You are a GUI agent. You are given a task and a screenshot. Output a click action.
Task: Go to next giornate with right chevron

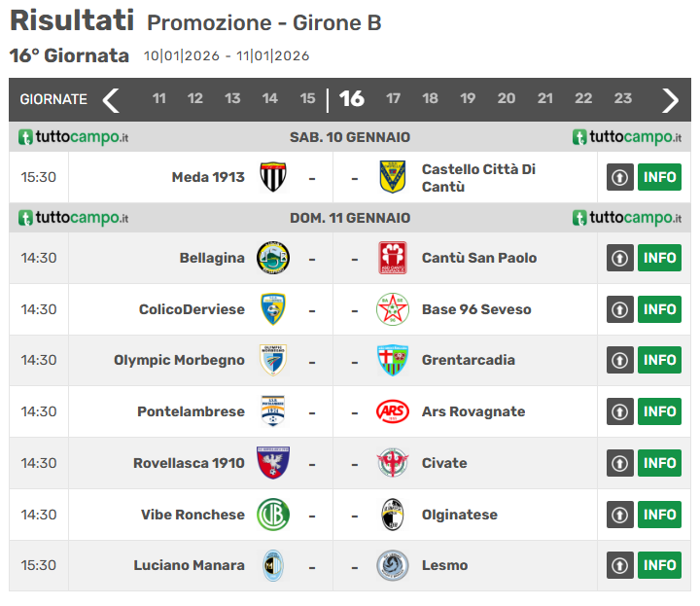click(x=670, y=99)
